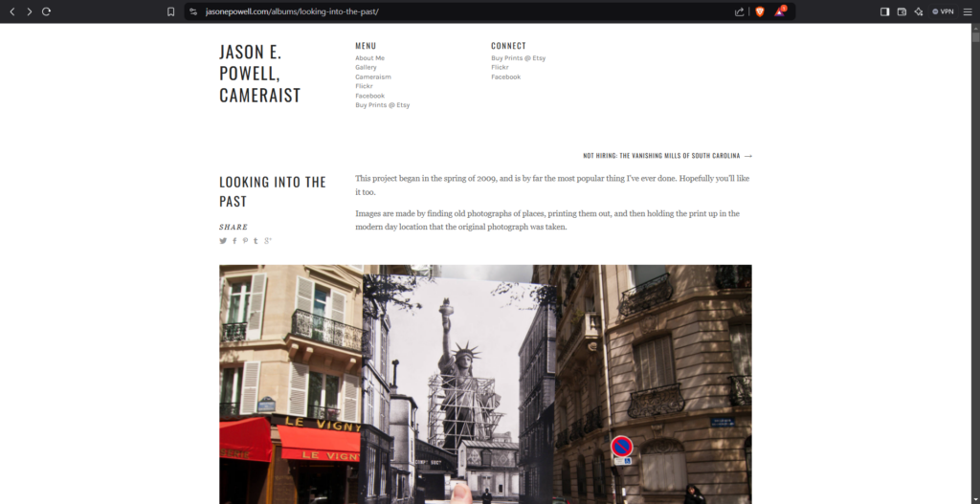Bookmark this page using the bookmark icon

(170, 11)
